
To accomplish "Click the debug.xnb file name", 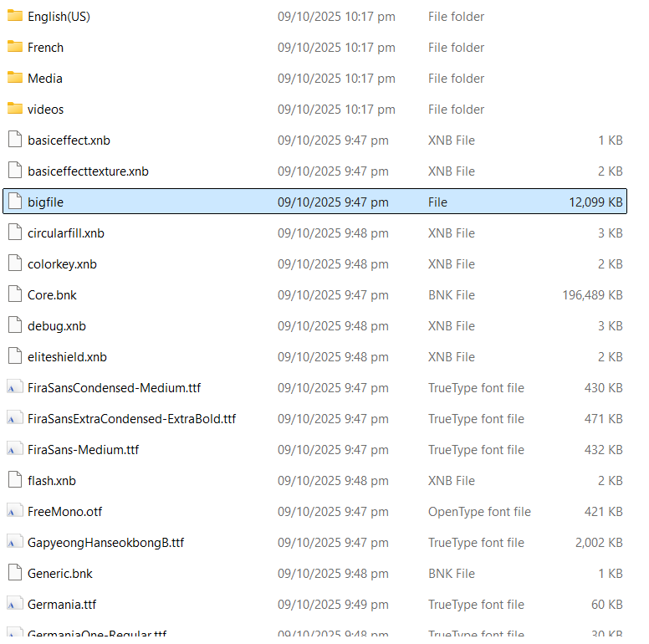I will 57,326.
